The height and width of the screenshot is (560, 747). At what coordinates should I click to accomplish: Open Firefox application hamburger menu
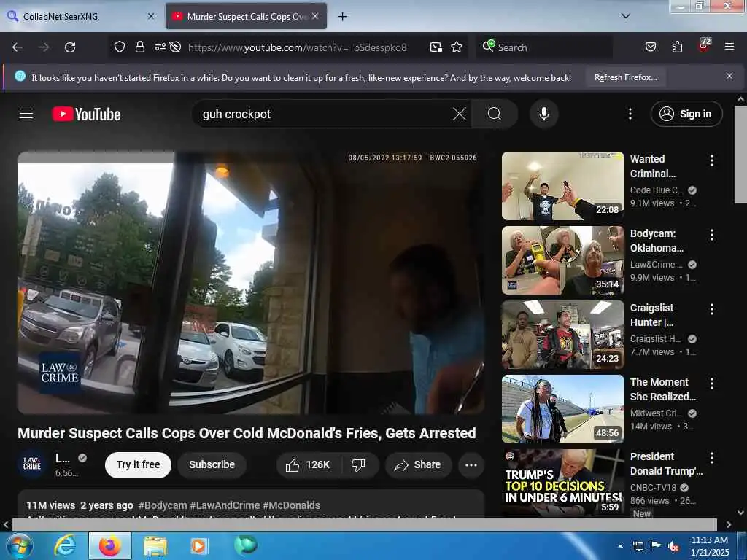(x=729, y=47)
